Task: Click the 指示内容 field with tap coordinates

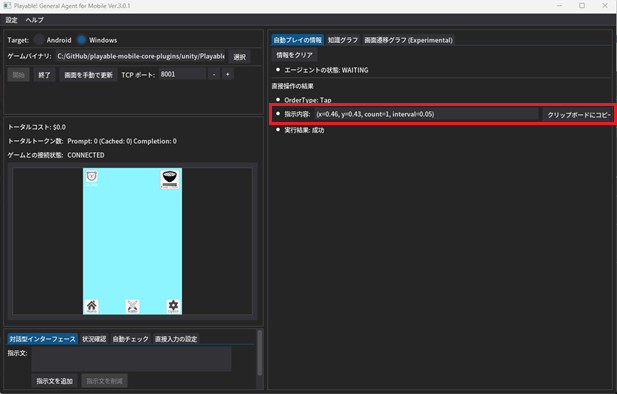Action: (427, 114)
